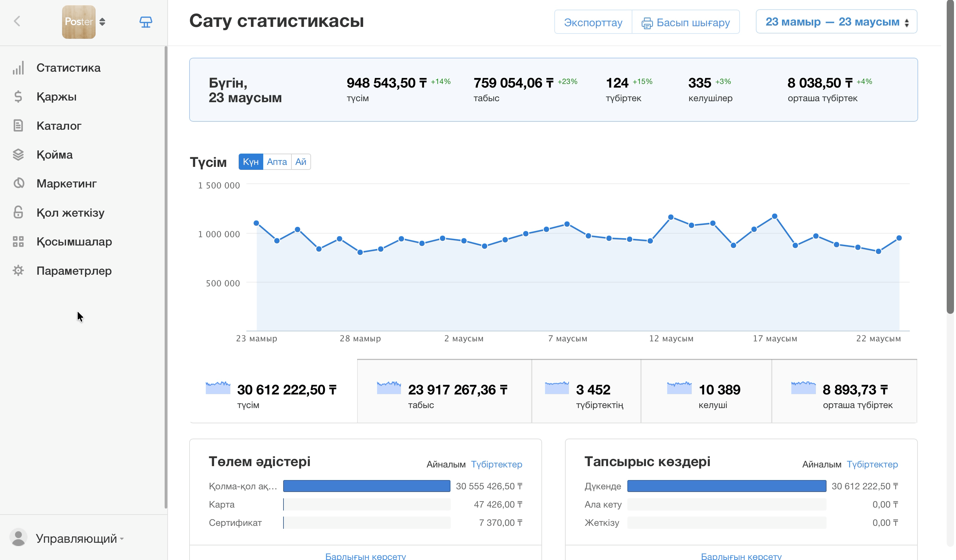
Task: Switch the chart to Ай view
Action: (x=301, y=162)
